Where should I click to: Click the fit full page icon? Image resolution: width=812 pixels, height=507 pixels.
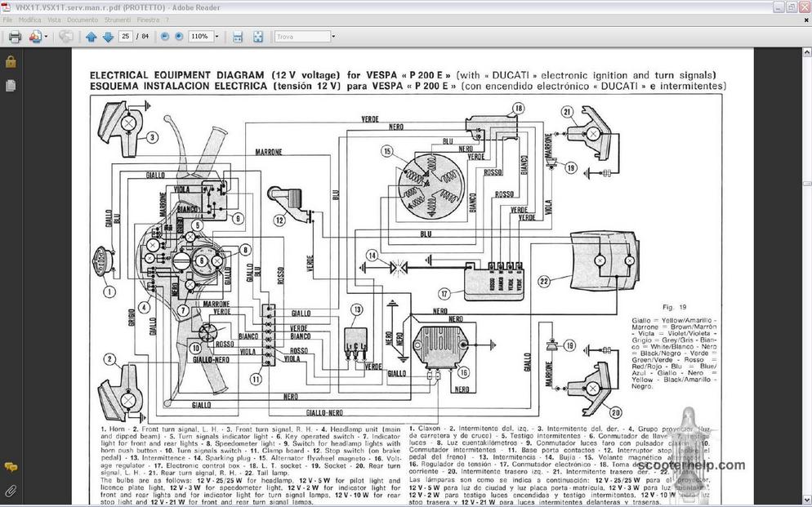click(x=258, y=37)
